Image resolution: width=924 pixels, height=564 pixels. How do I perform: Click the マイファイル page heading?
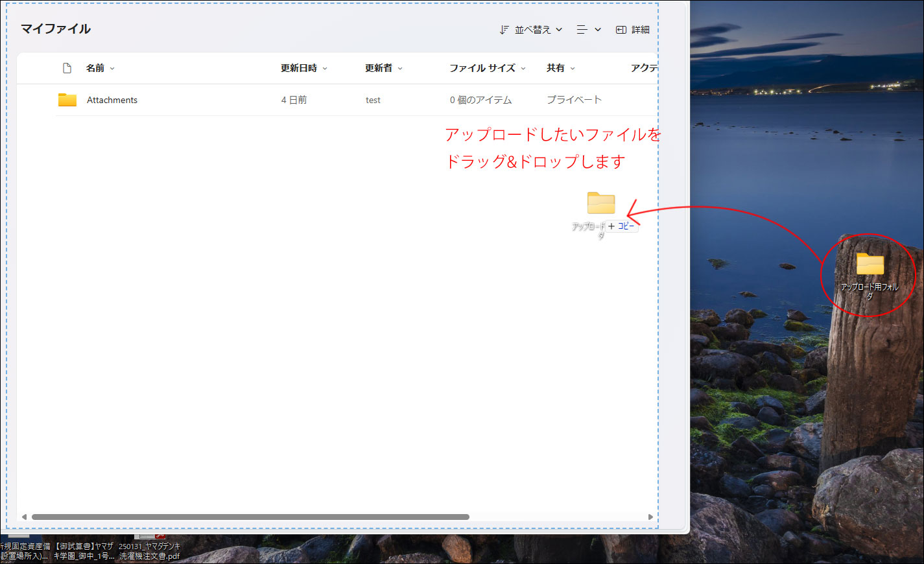[56, 29]
